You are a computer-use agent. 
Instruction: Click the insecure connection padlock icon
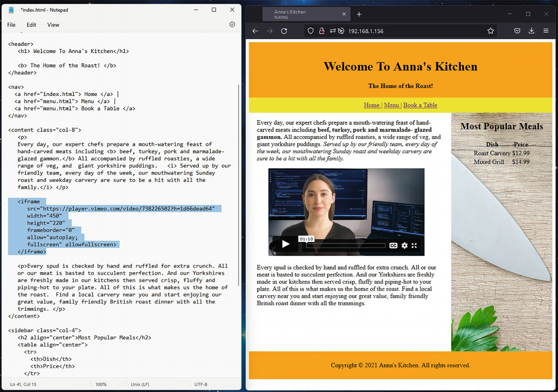321,31
